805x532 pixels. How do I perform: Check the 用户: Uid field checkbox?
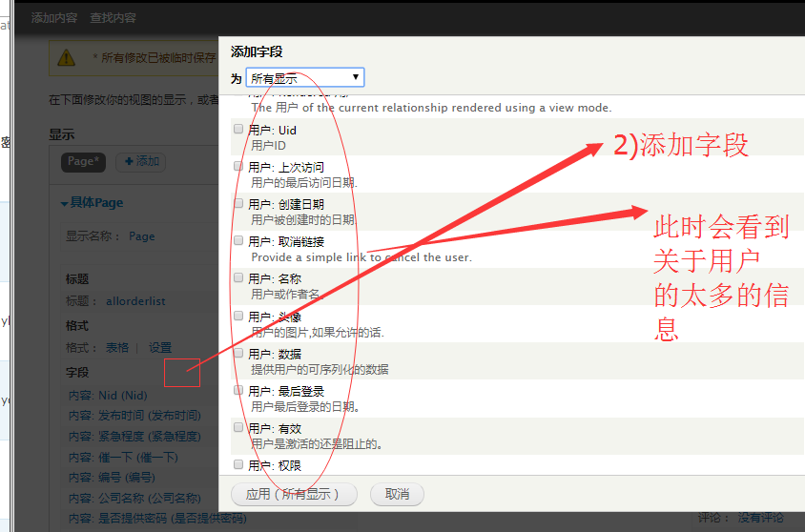pyautogui.click(x=238, y=130)
